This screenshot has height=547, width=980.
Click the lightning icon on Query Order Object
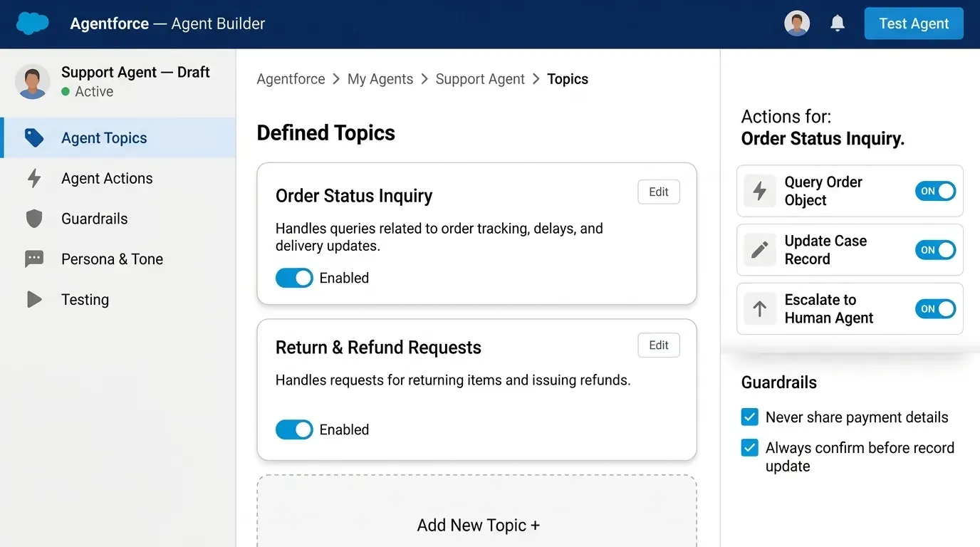[759, 191]
